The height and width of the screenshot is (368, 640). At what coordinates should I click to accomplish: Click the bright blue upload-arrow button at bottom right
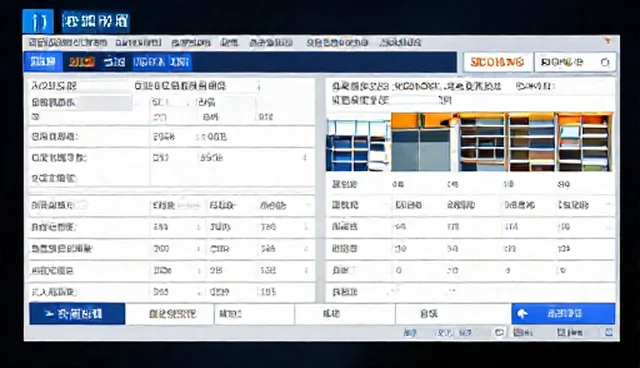[563, 314]
